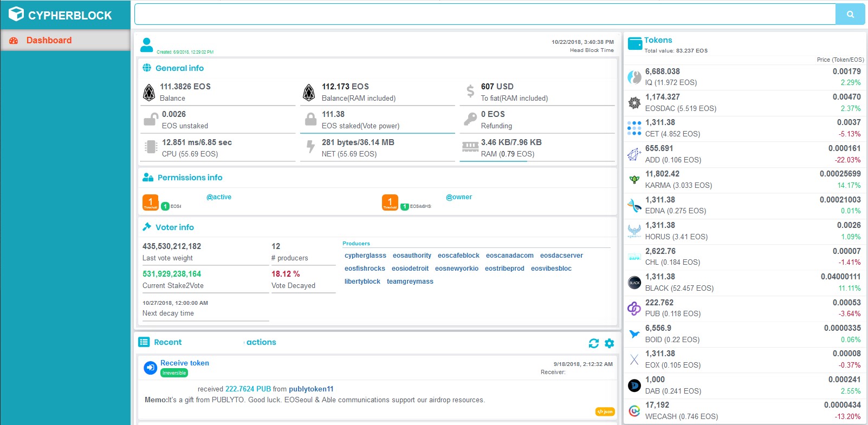868x425 pixels.
Task: Open the libertyblock producer link
Action: click(362, 282)
